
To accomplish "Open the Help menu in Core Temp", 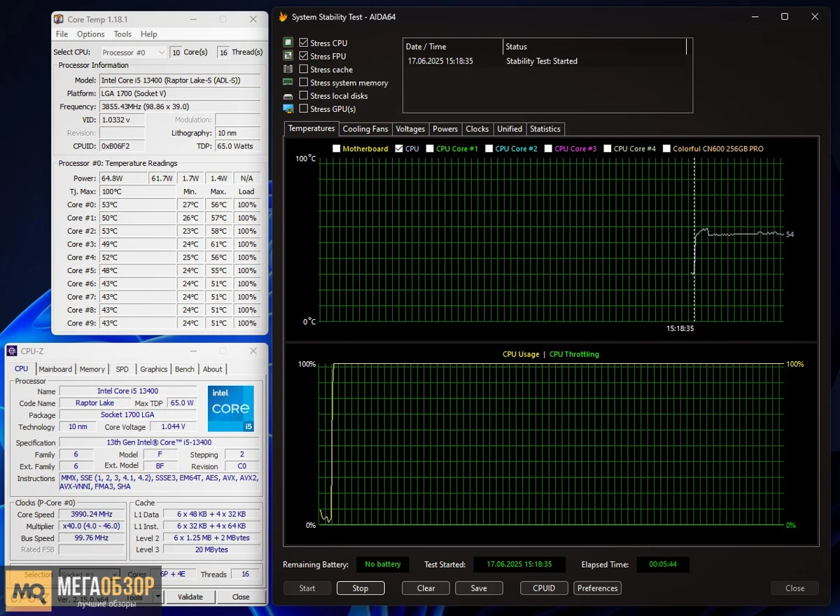I will pos(149,34).
